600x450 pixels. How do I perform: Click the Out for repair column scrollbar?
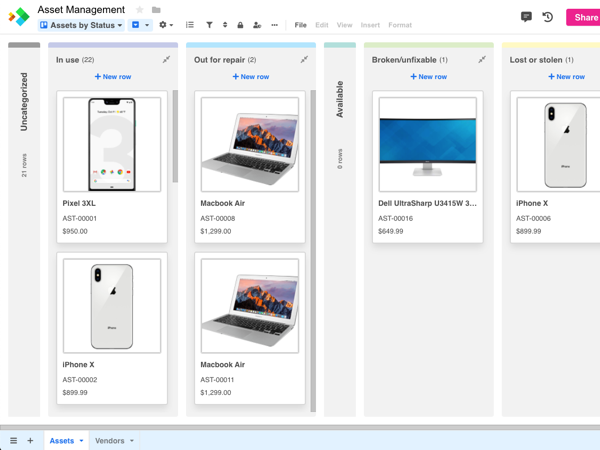[x=313, y=251]
